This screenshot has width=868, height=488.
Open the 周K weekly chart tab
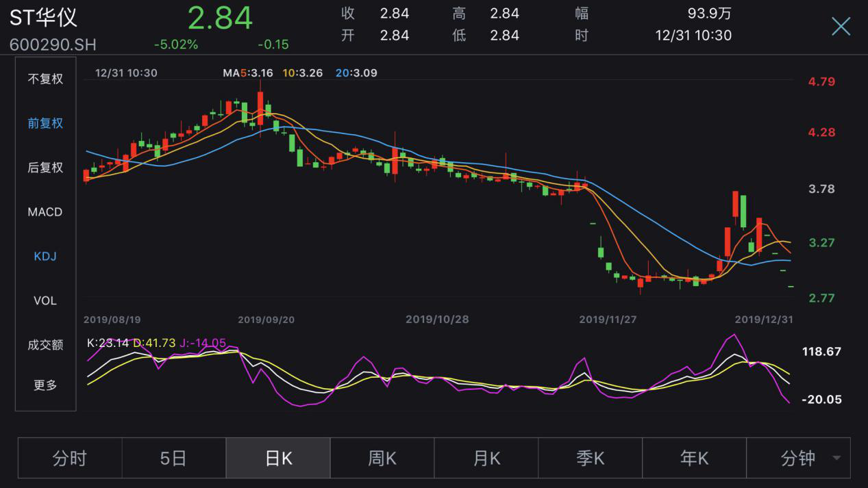tap(382, 458)
